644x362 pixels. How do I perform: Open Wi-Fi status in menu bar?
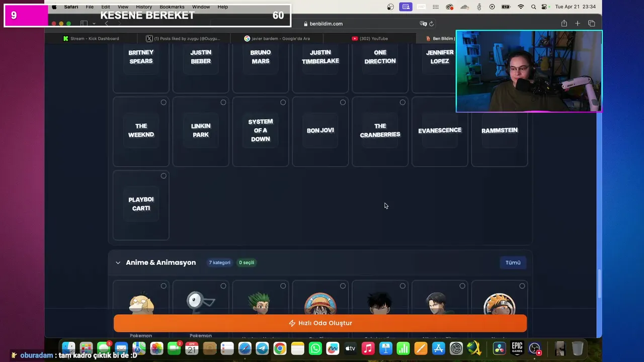tap(521, 7)
